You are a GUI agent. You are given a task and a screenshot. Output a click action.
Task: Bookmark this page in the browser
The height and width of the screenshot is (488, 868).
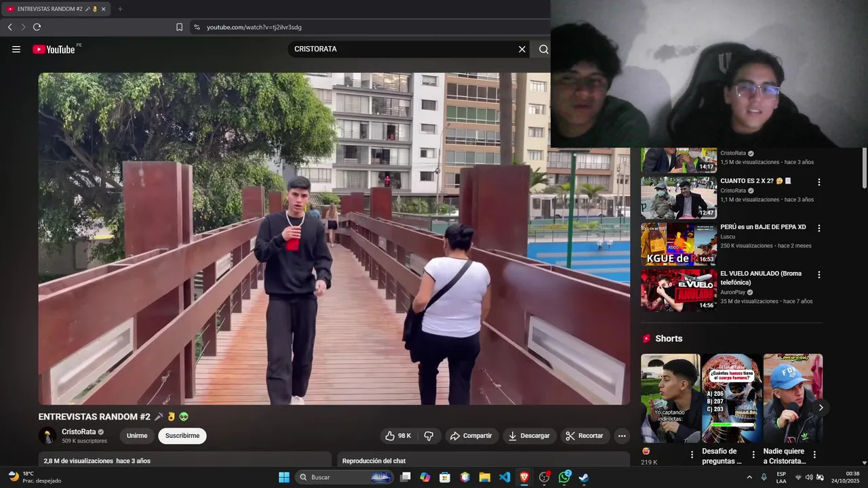(x=179, y=27)
